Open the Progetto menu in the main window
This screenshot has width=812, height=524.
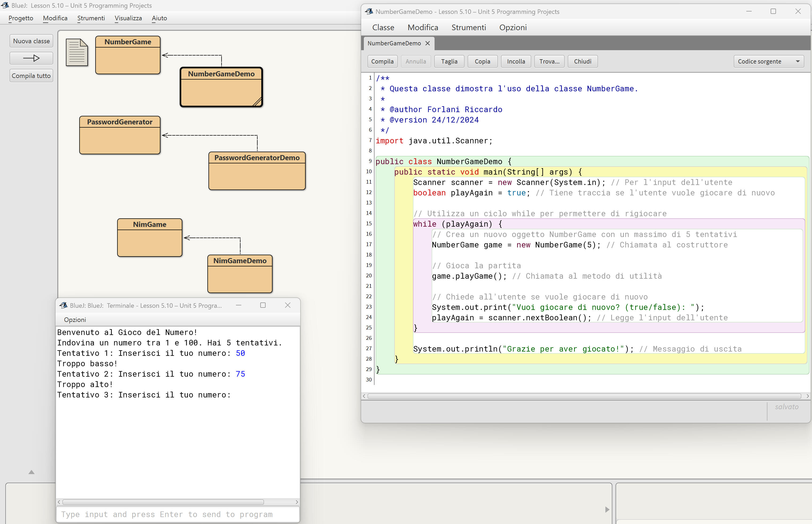[x=21, y=18]
